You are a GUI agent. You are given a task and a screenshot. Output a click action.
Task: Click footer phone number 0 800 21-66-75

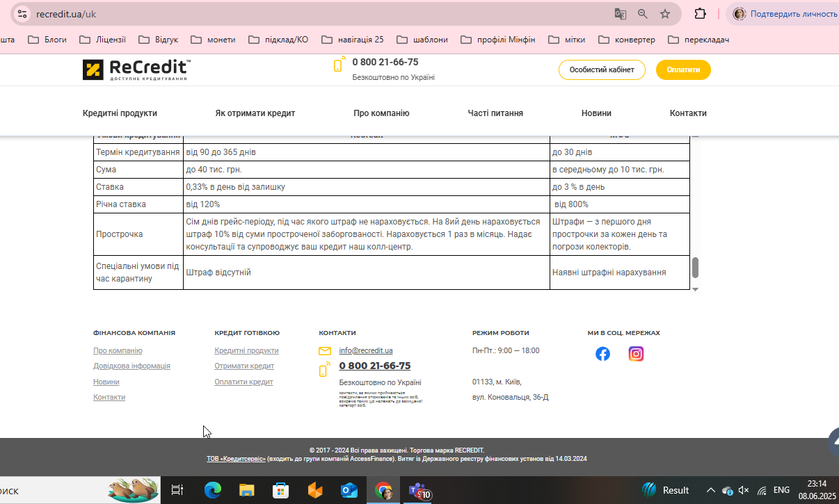tap(374, 366)
